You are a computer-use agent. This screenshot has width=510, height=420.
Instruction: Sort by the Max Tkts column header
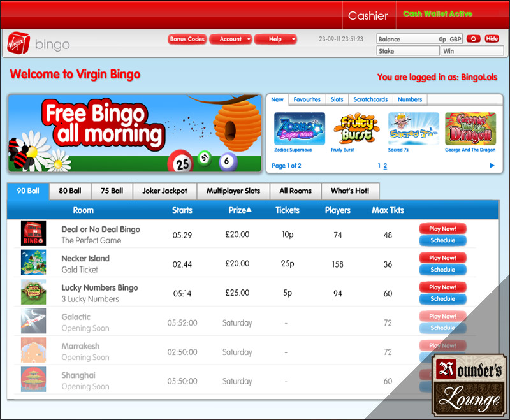[388, 210]
